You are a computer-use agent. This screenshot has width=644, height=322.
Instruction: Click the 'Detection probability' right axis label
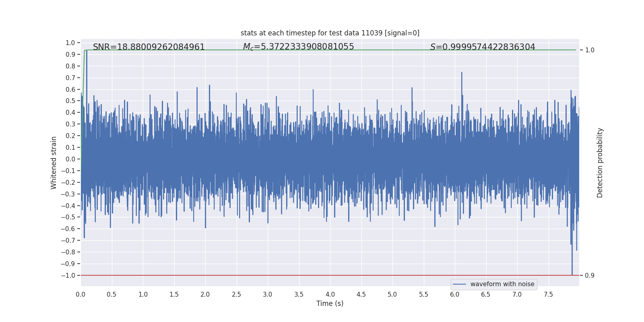(600, 163)
